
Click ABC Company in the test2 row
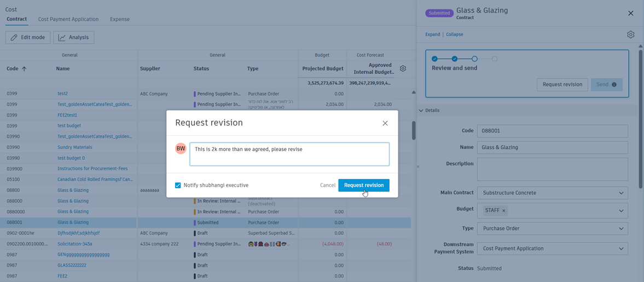click(154, 94)
